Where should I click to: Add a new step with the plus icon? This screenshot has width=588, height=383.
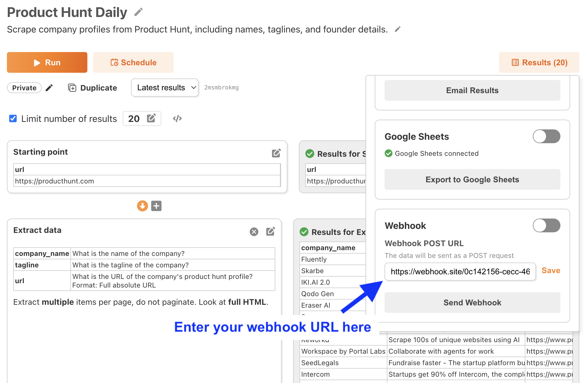156,206
